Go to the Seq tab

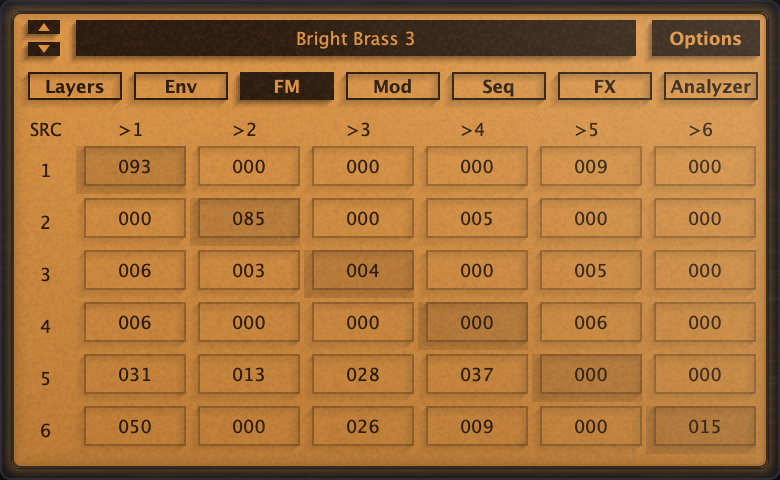498,87
